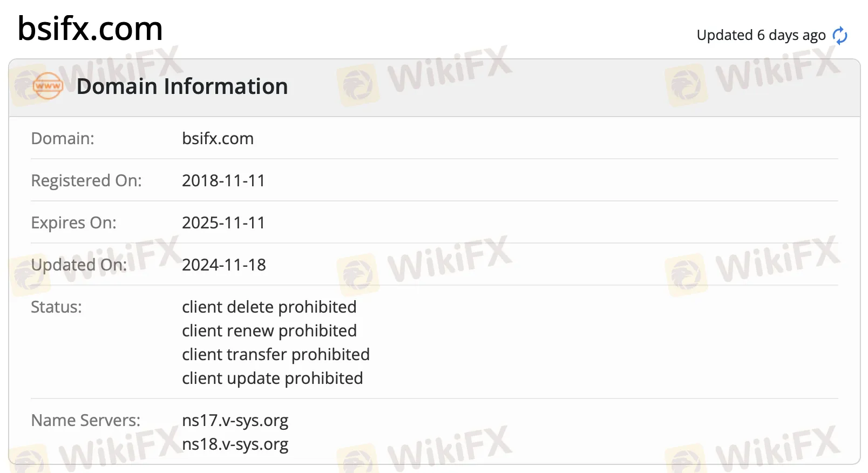Click the expiry date 2025-11-11
Image resolution: width=868 pixels, height=473 pixels.
pyautogui.click(x=223, y=222)
